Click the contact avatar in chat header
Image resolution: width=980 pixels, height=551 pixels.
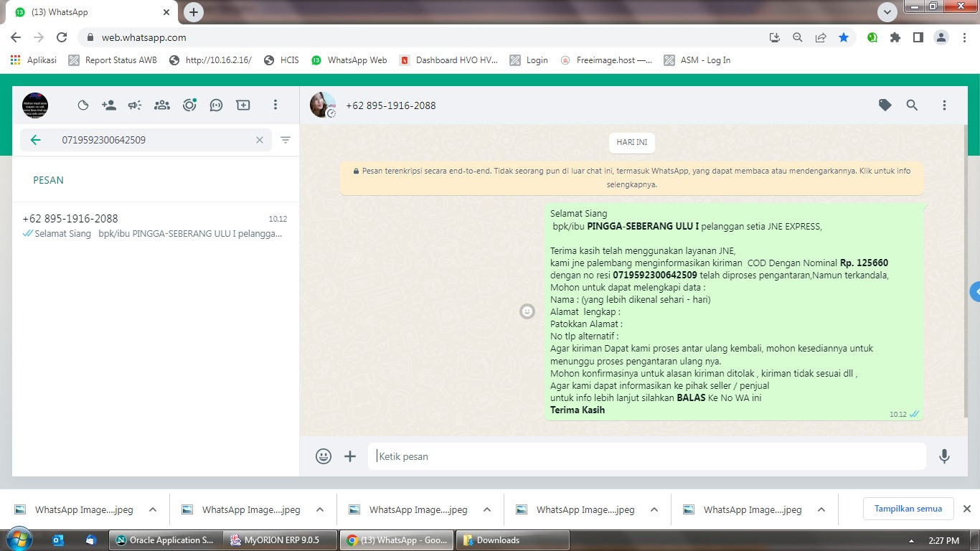[x=323, y=105]
